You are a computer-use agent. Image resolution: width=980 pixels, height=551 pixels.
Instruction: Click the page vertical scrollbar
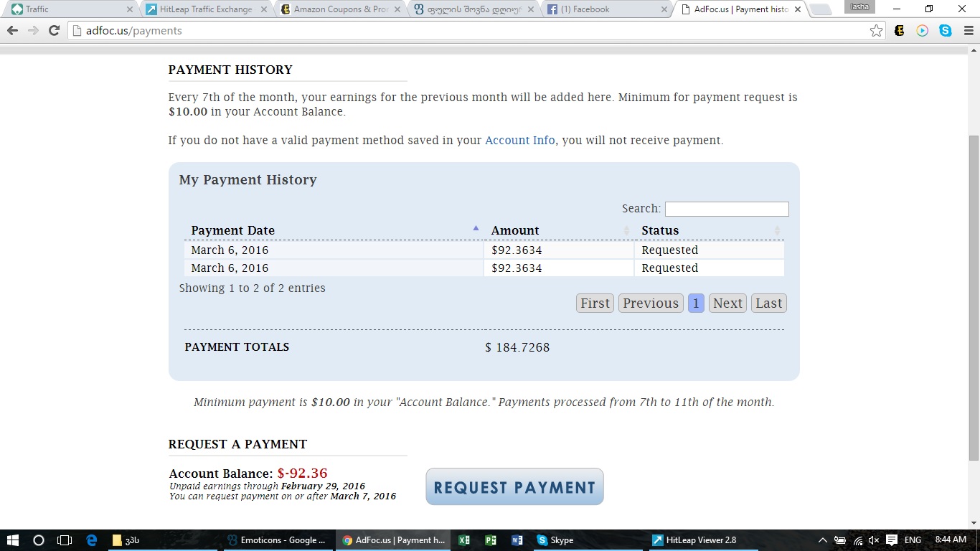(x=974, y=298)
